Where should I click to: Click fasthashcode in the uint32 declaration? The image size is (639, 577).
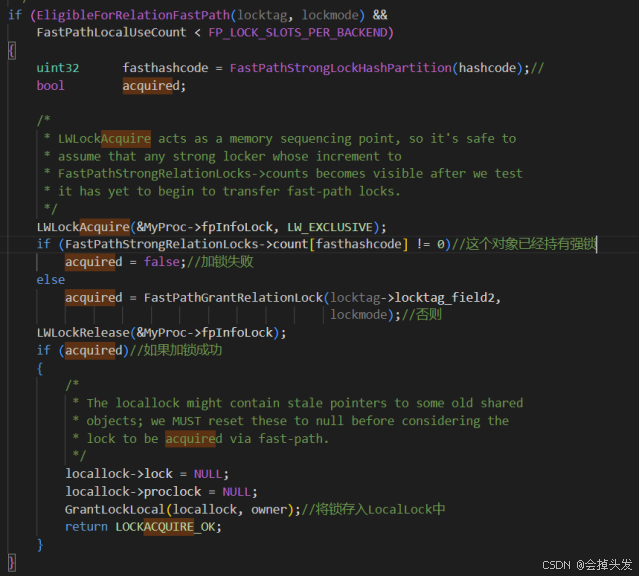(x=165, y=68)
